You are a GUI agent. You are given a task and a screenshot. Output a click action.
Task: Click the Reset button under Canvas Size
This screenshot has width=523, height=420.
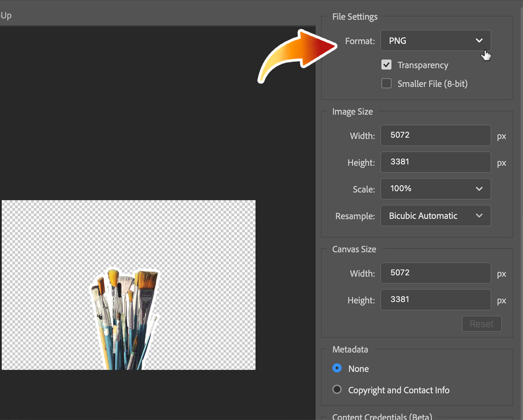482,324
